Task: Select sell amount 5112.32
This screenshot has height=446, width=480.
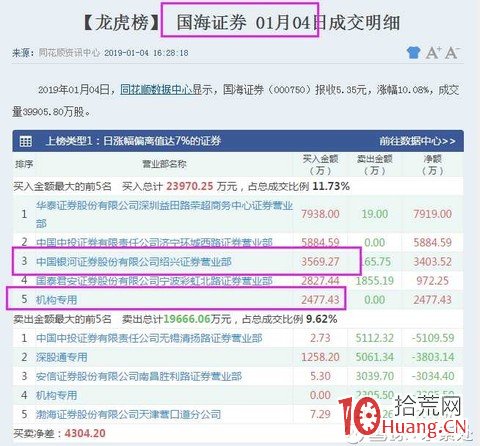Action: point(375,338)
